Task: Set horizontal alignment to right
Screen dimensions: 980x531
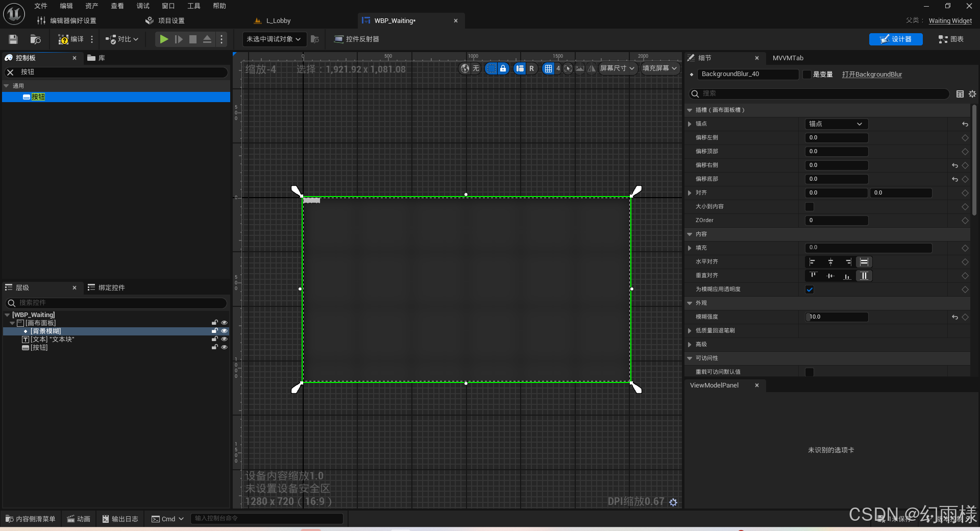Action: coord(848,262)
